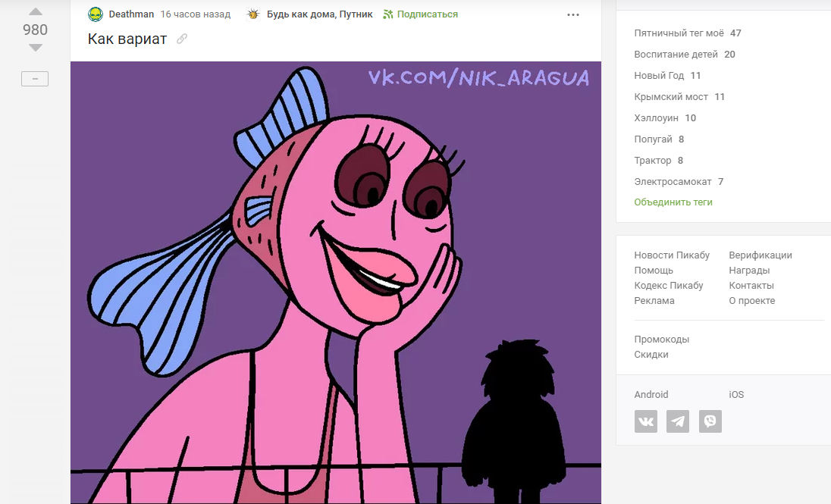Viewport: 831px width, 504px height.
Task: Select the Крымский мост tag
Action: [x=670, y=97]
